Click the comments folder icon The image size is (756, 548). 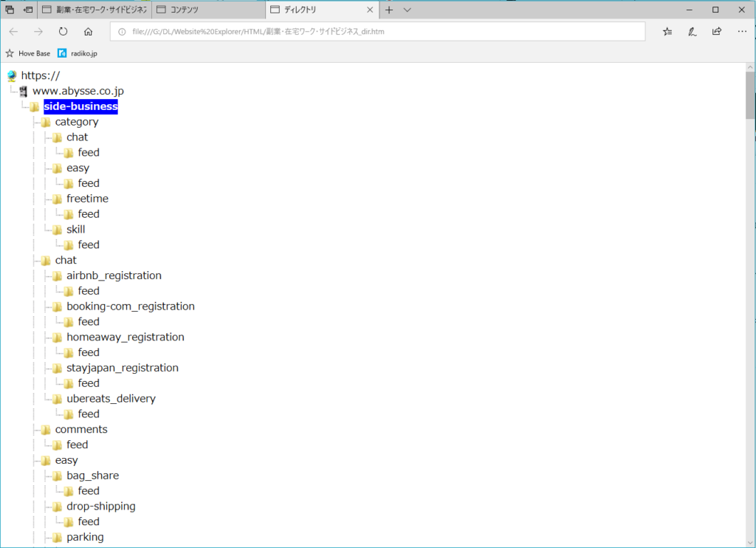point(46,430)
